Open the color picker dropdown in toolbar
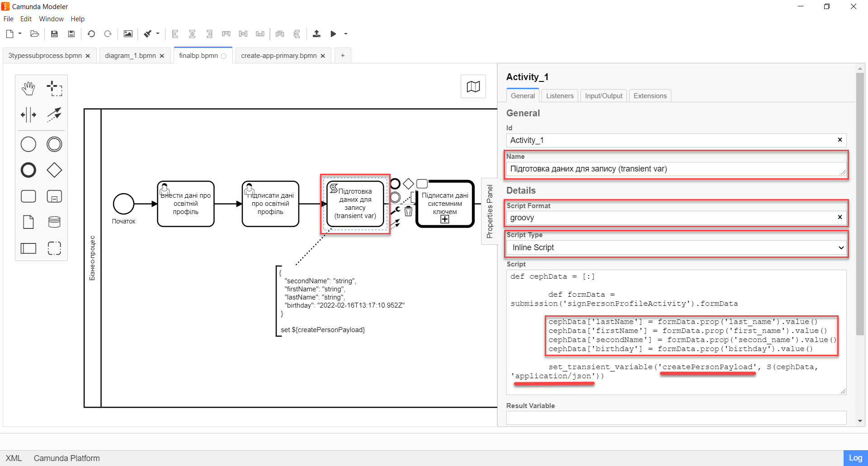Image resolution: width=868 pixels, height=466 pixels. pos(158,34)
